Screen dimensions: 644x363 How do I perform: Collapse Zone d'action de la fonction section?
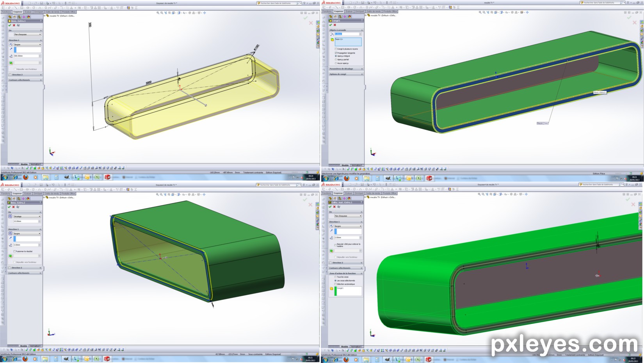[x=346, y=273]
